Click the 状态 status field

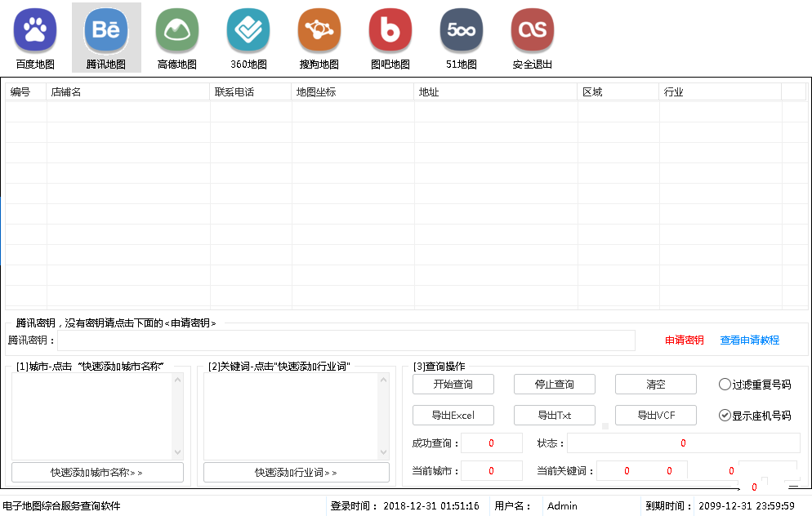click(684, 443)
